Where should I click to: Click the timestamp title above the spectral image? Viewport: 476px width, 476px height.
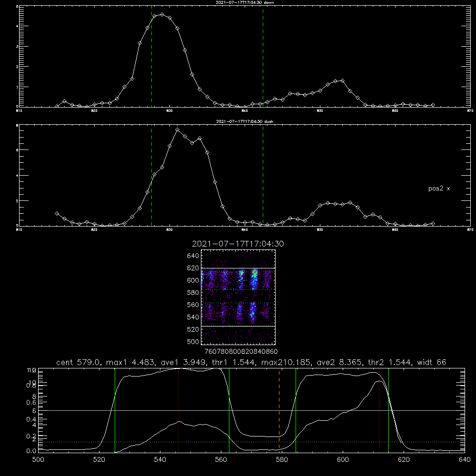tap(238, 244)
